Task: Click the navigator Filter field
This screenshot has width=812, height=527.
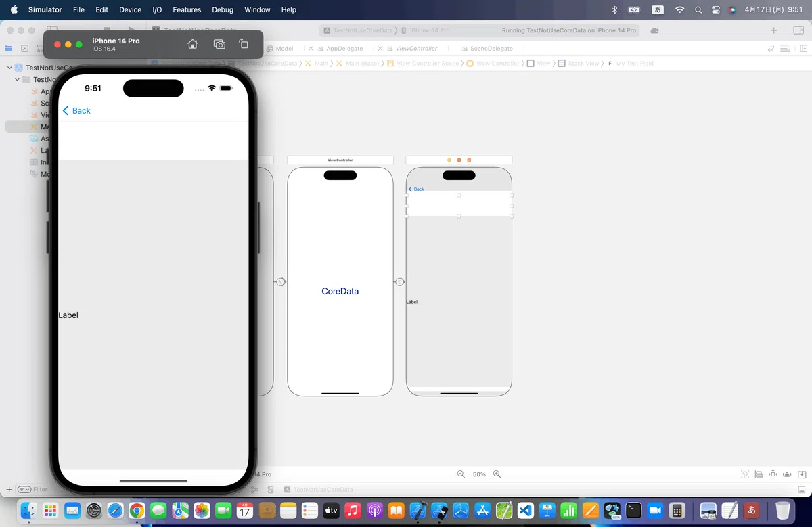Action: tap(41, 489)
